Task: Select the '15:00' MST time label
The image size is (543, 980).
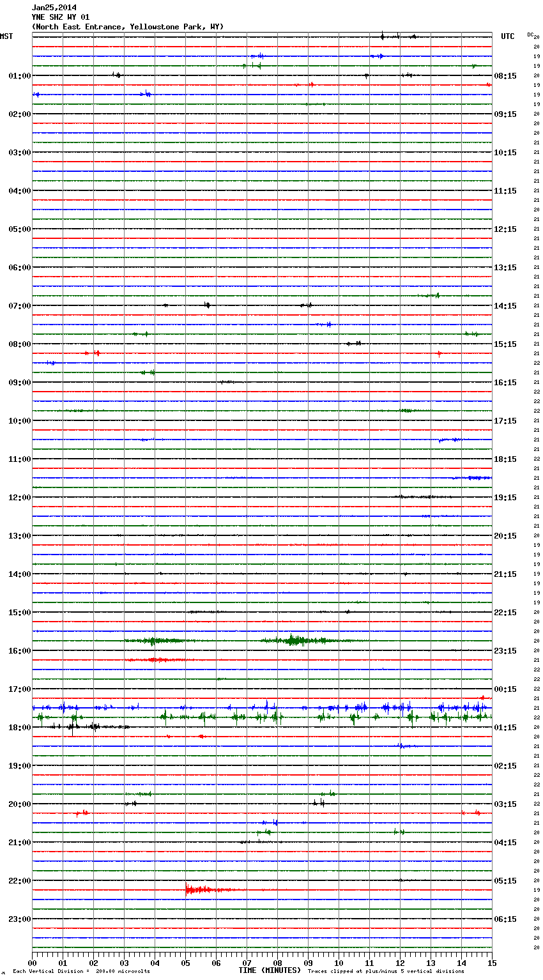Action: pyautogui.click(x=20, y=613)
